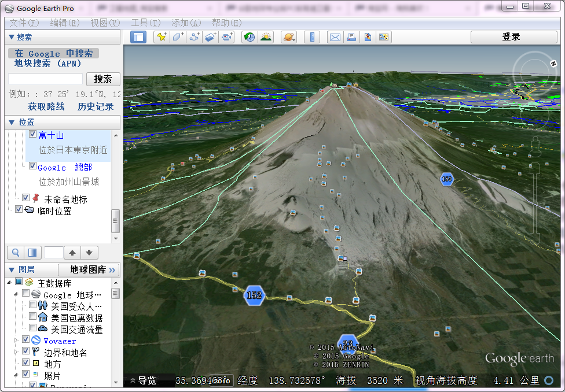Collapse the 主数据库 tree node
565x392 pixels.
[x=9, y=283]
